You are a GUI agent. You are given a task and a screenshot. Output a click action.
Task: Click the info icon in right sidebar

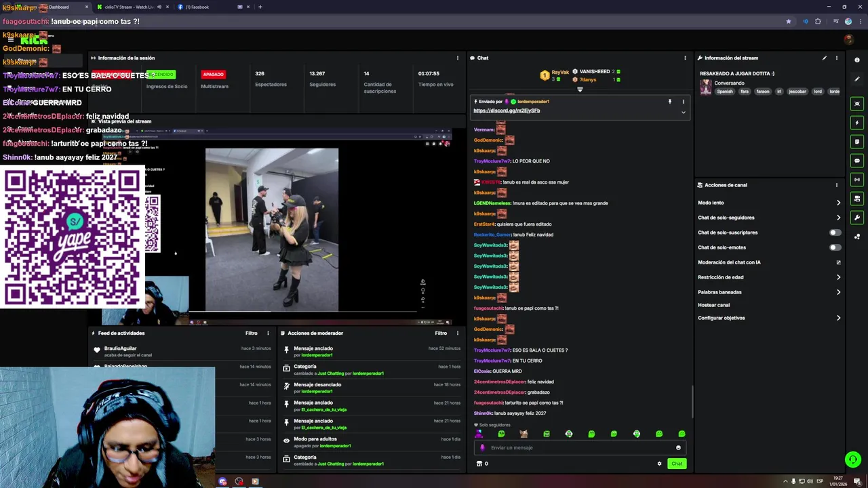pyautogui.click(x=857, y=60)
